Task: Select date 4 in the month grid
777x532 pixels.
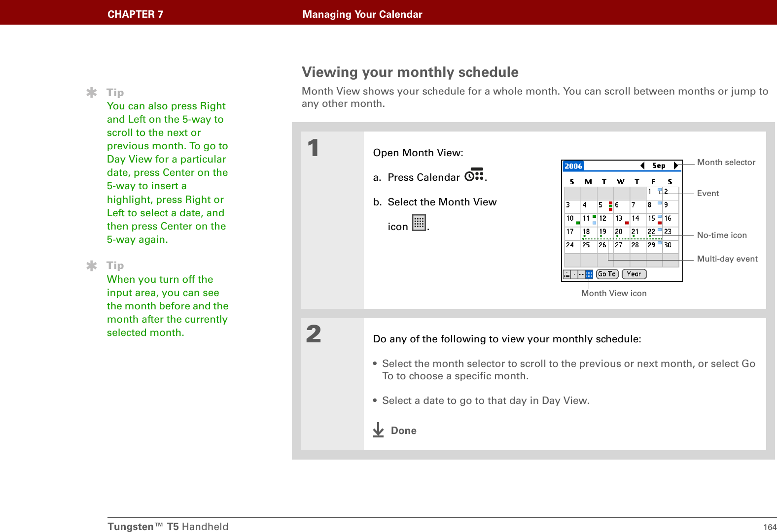Action: [x=589, y=207]
